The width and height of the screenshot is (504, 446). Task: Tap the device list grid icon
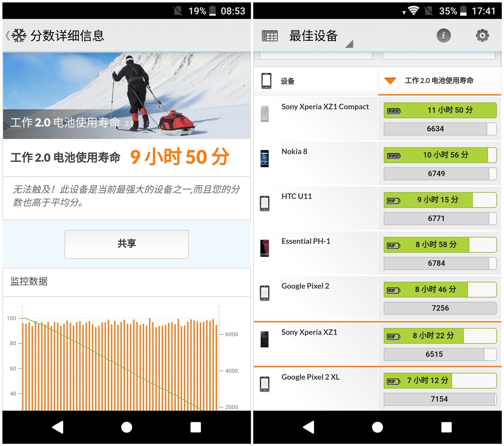269,36
